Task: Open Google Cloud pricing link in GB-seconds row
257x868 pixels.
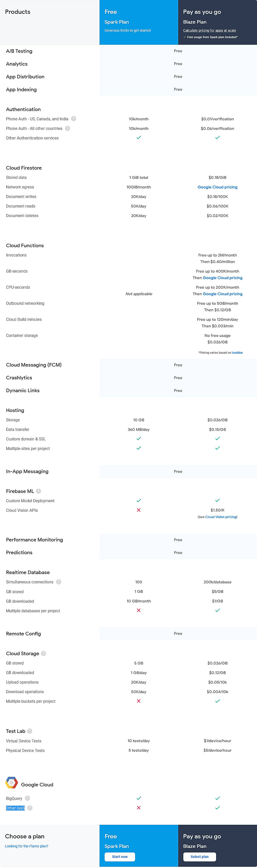Action: 222,278
